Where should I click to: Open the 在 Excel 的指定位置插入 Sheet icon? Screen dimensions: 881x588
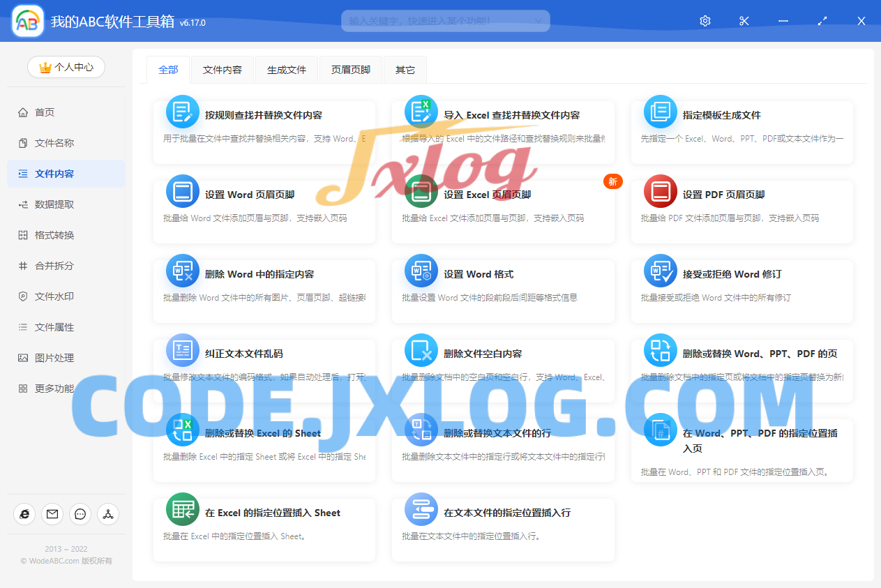coord(183,510)
